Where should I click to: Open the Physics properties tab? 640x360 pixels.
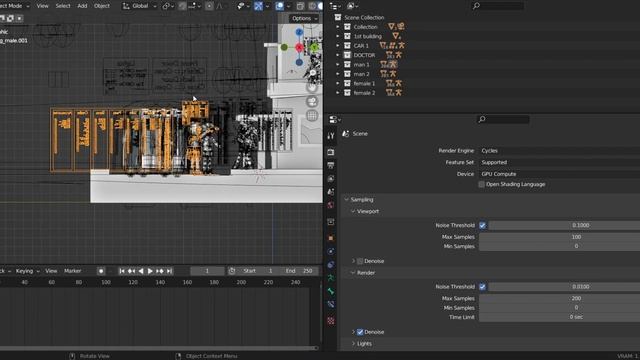(331, 251)
